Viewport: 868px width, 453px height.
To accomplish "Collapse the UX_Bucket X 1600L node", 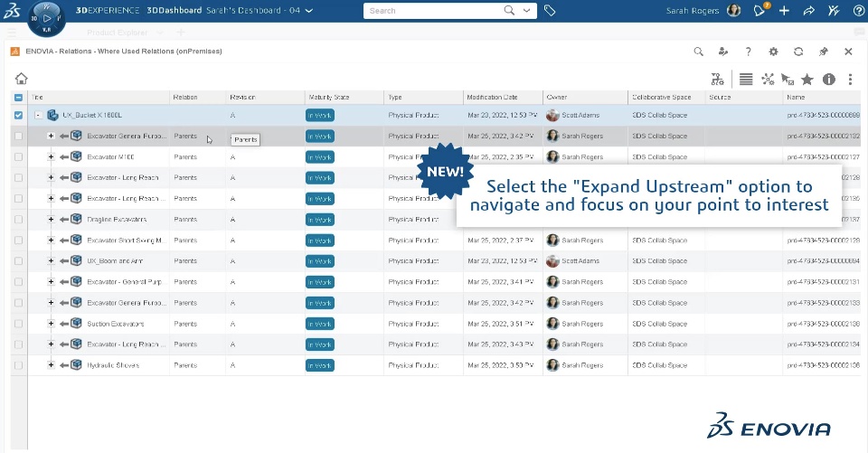I will coord(38,115).
